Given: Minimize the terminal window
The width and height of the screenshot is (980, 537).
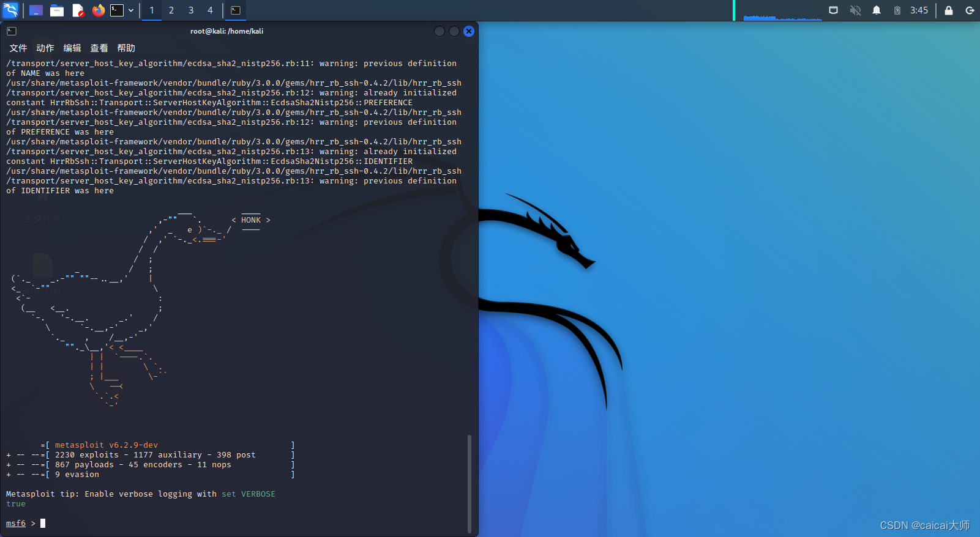Looking at the screenshot, I should [x=440, y=31].
